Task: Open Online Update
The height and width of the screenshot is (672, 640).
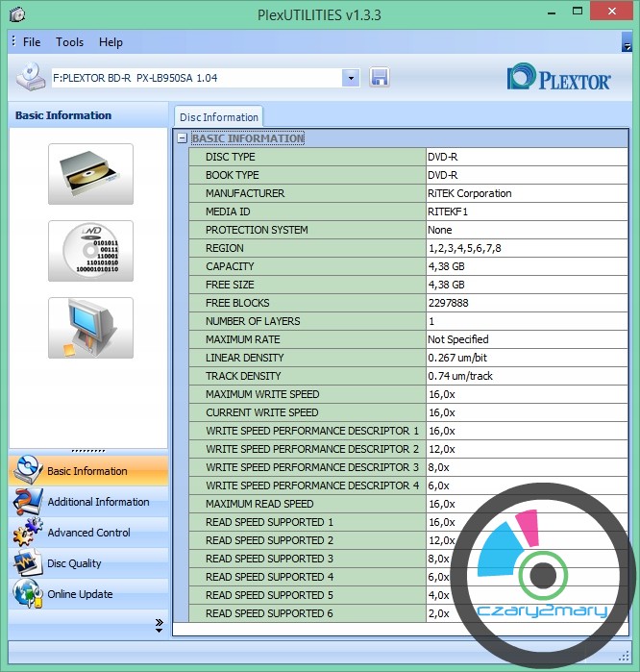Action: 80,594
